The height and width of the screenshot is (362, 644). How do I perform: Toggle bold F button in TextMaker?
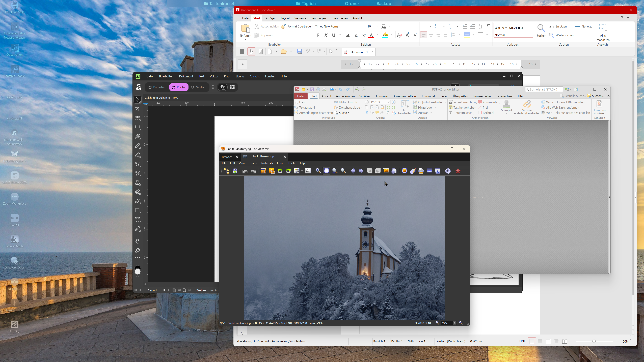[x=318, y=36]
